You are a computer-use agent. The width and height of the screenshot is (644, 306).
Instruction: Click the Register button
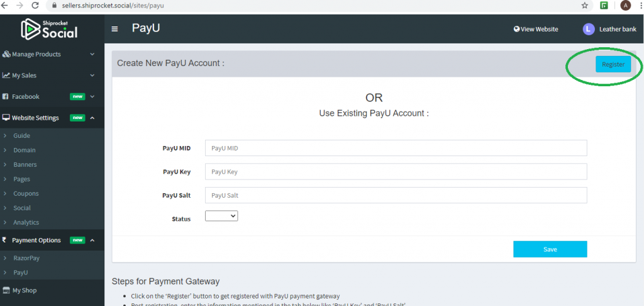click(613, 64)
